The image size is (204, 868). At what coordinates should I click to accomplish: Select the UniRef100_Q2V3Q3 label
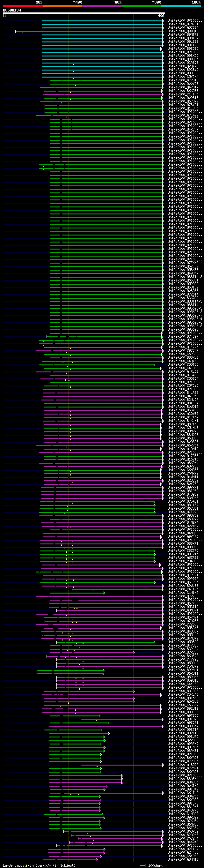tap(183, 740)
